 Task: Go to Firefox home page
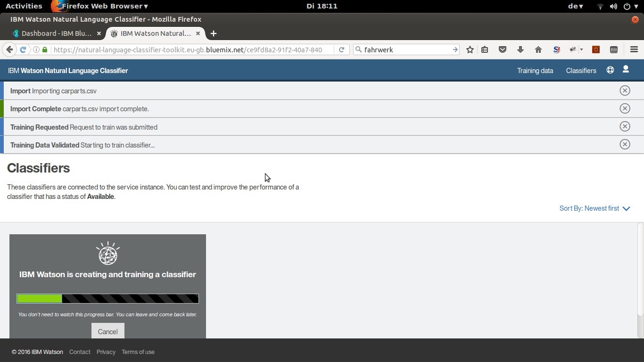538,49
